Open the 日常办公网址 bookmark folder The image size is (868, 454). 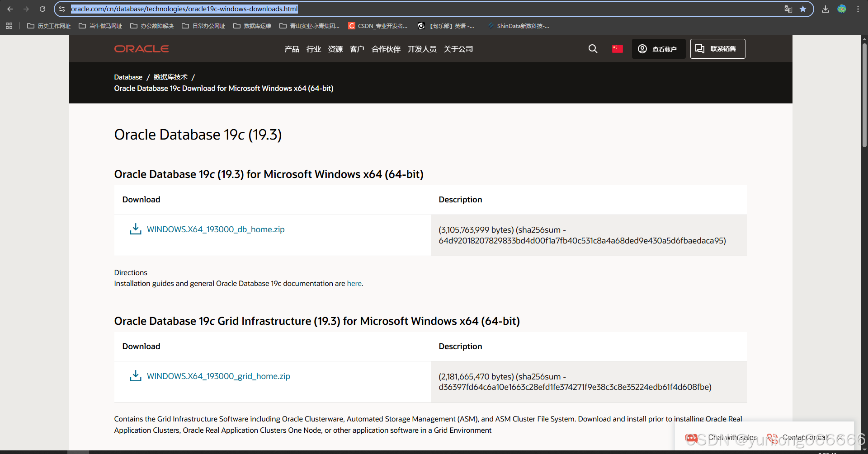click(x=203, y=26)
